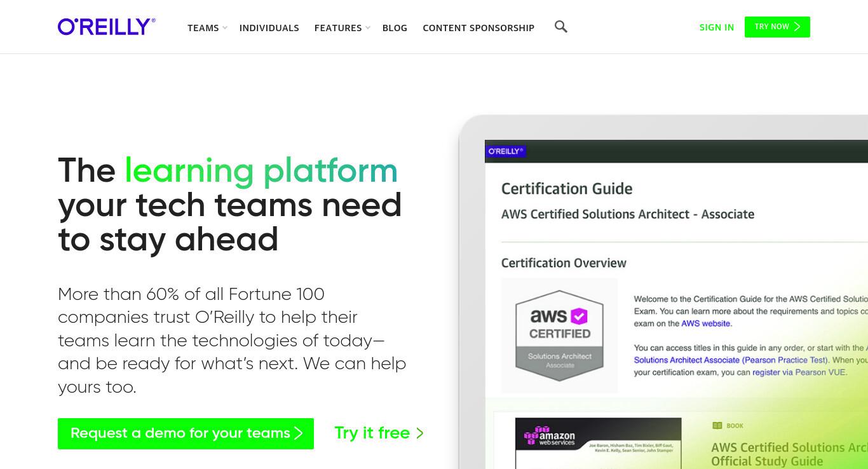
Task: Click the Try it free link
Action: (x=379, y=433)
